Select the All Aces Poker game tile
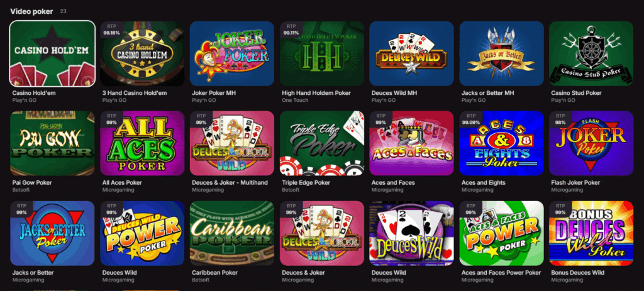This screenshot has height=291, width=644. [142, 143]
